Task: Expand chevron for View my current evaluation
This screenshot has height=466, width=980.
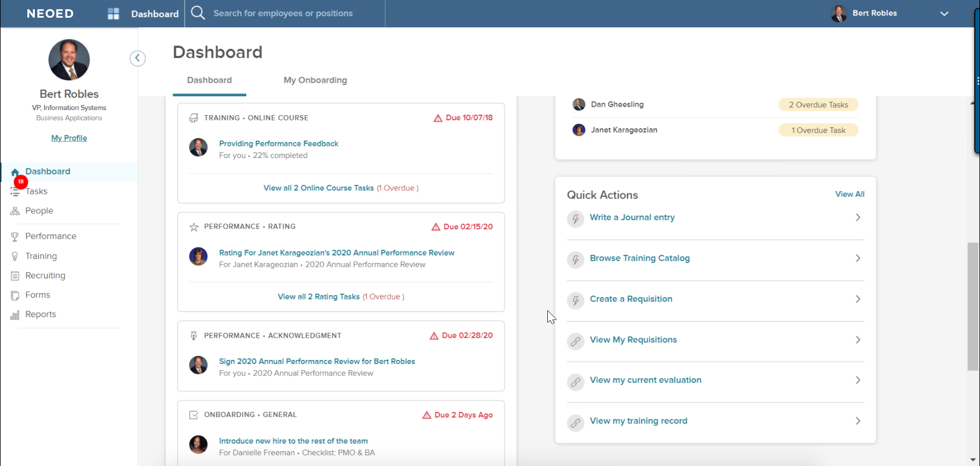Action: (x=858, y=380)
